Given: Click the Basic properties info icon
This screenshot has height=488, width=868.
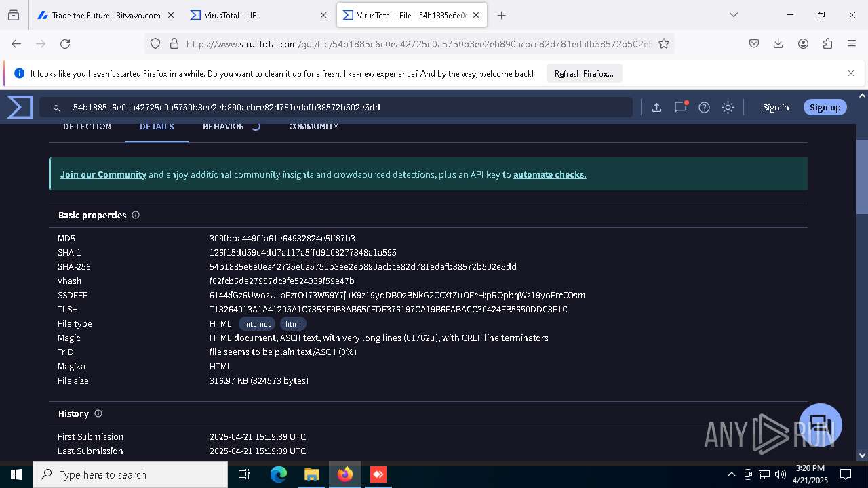Looking at the screenshot, I should pos(136,215).
